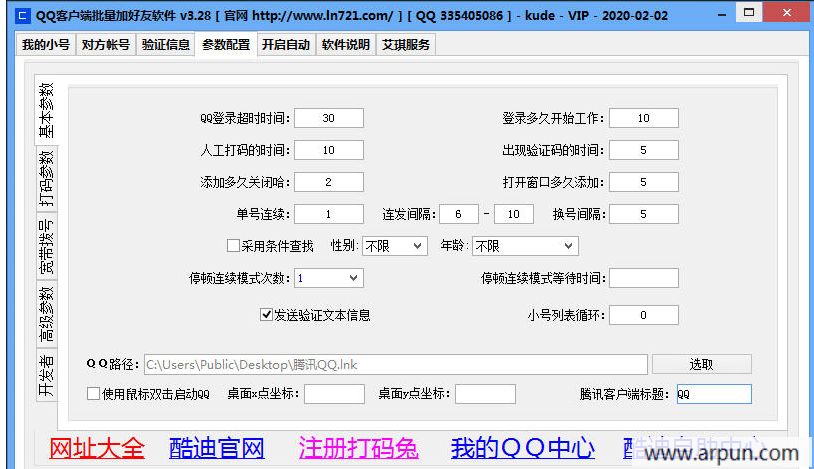Click the QQ登录超时时间 field
Viewport: 814px width, 469px height.
329,118
